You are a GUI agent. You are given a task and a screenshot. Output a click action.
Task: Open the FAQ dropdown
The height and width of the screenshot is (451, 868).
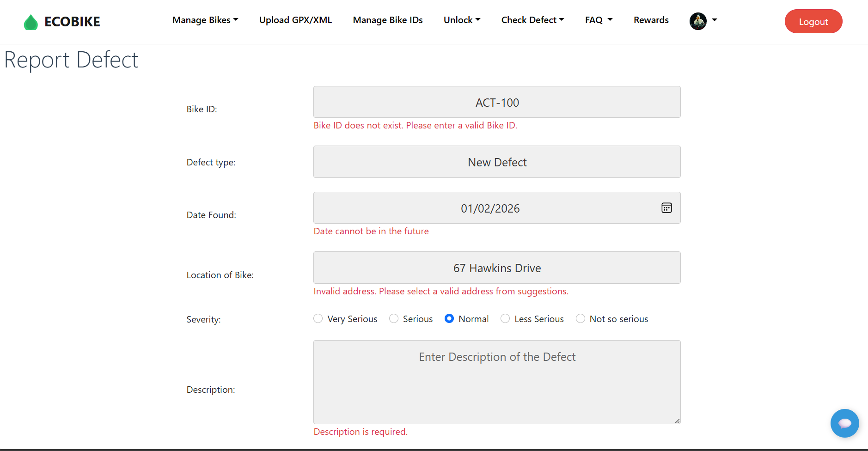point(598,20)
